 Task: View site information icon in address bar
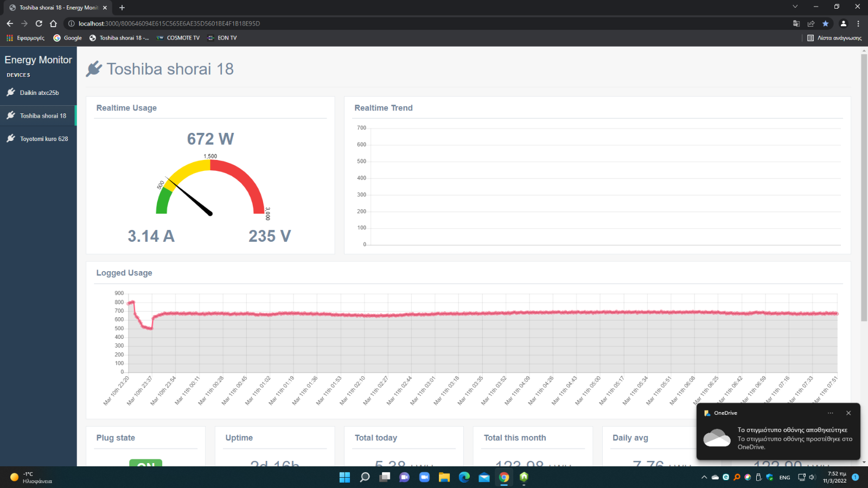click(71, 23)
